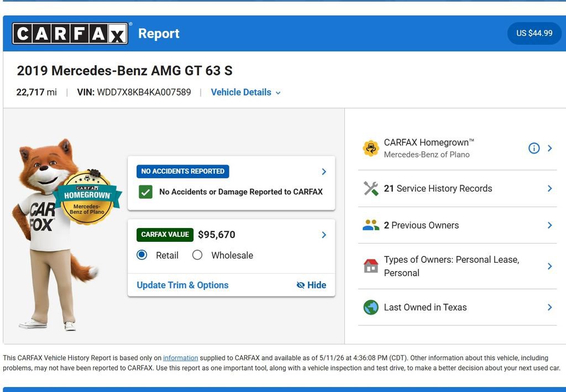Viewport: 566px width, 392px height.
Task: Click the No Accidents Reported badge
Action: [x=182, y=171]
